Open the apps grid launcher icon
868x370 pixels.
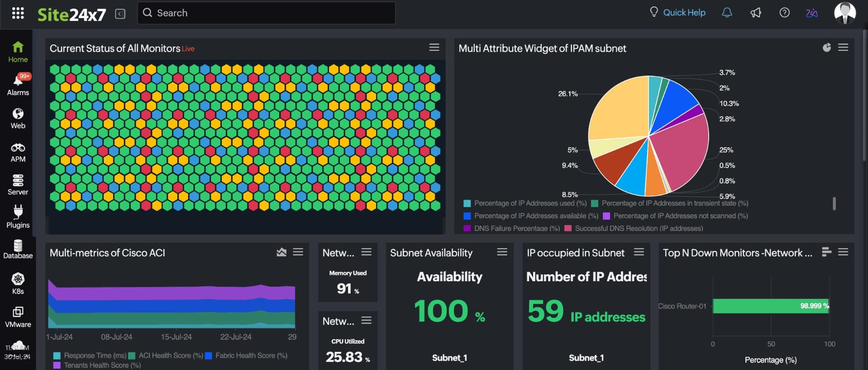(18, 13)
